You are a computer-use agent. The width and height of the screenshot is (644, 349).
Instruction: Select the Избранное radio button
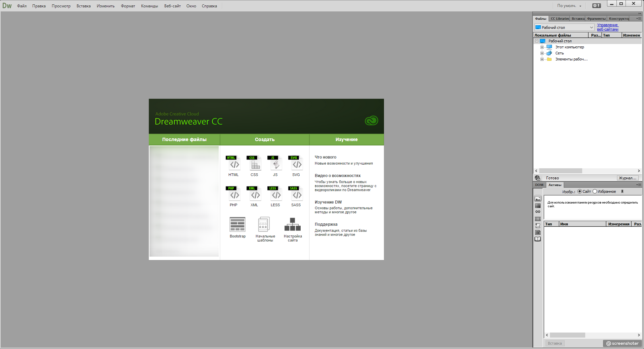(x=595, y=191)
